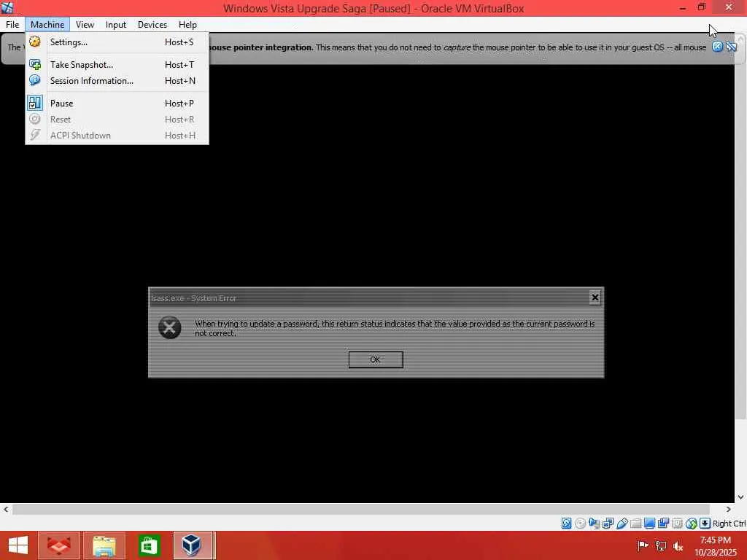Open the red bird app on taskbar
747x560 pixels.
tap(59, 545)
